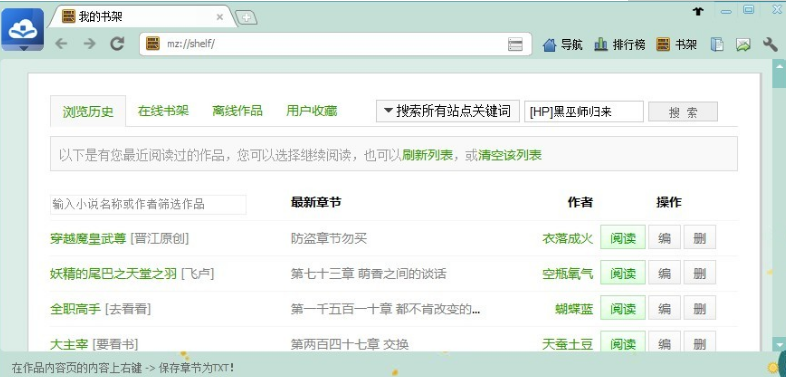The height and width of the screenshot is (377, 786).
Task: Click the document pages icon in toolbar
Action: pyautogui.click(x=717, y=45)
